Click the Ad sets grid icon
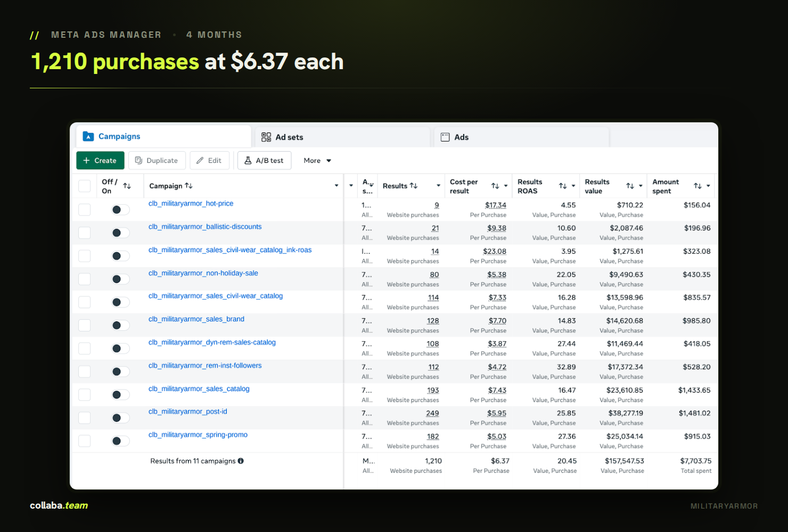The height and width of the screenshot is (532, 788). tap(266, 137)
